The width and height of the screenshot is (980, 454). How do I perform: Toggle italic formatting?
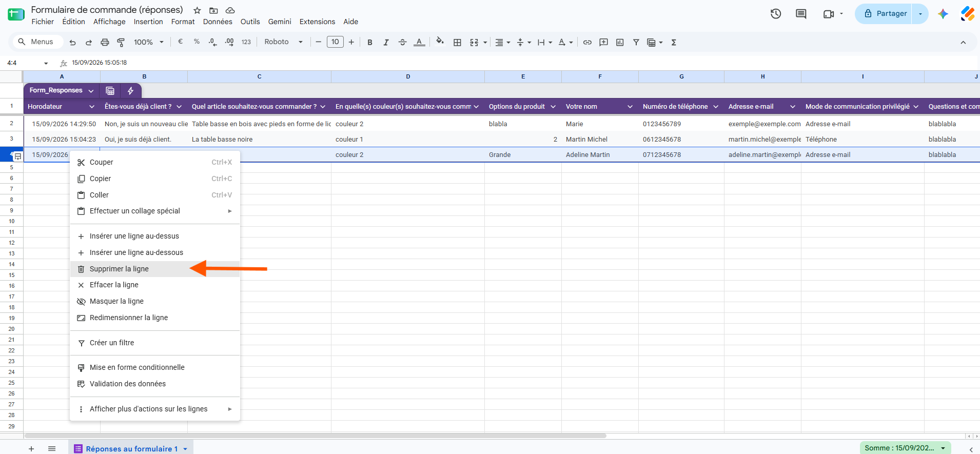(386, 42)
